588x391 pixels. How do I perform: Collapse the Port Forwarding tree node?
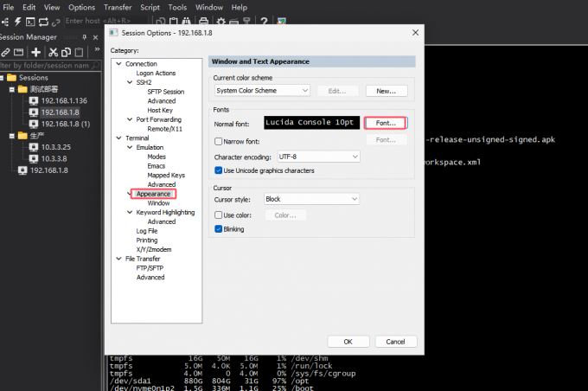[x=130, y=119]
